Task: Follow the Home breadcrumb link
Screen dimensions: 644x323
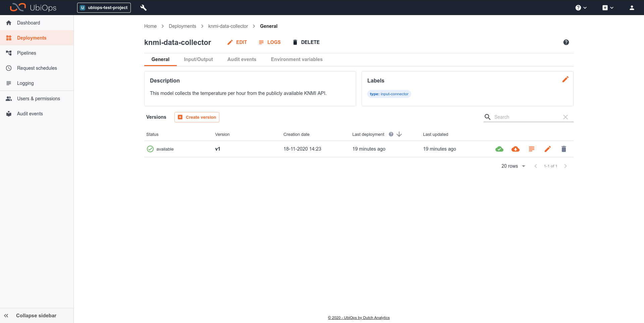Action: [x=150, y=26]
